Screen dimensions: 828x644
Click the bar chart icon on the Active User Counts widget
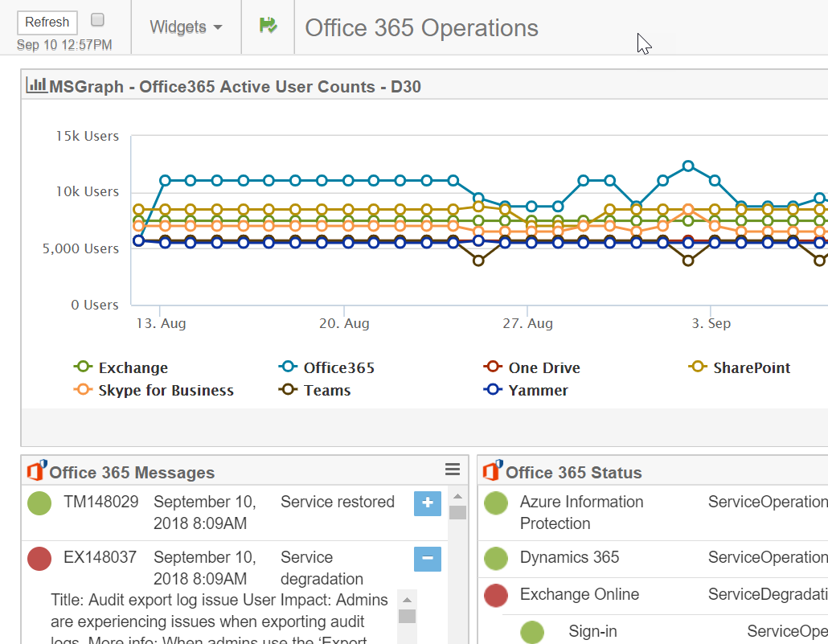pyautogui.click(x=36, y=84)
